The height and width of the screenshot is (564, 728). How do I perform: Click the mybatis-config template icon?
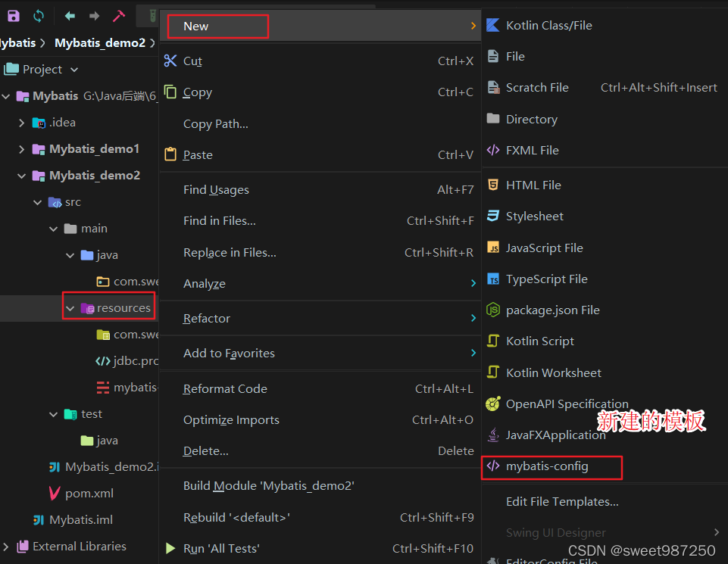[x=493, y=466]
